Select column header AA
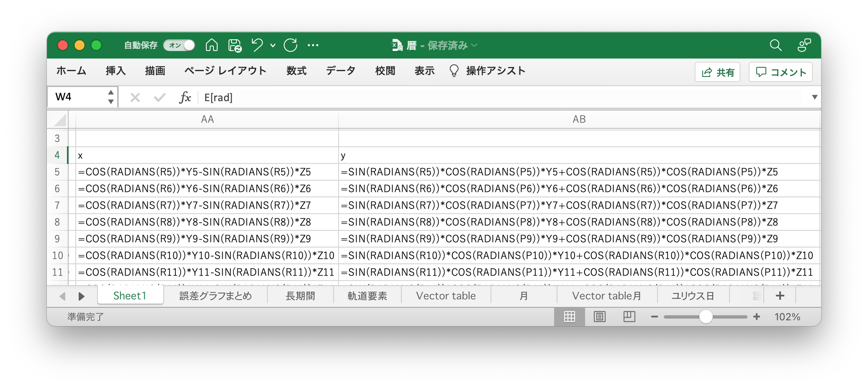 [x=207, y=119]
